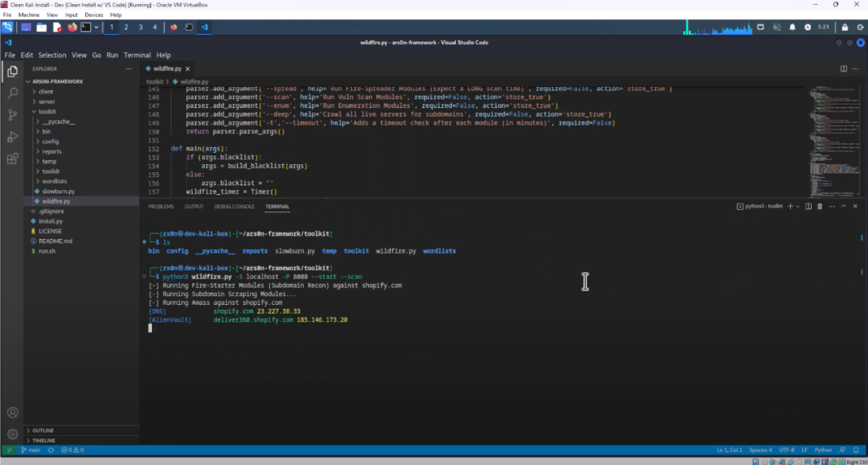Open the VirtualBox Devices menu
Viewport: 868px width, 465px height.
[93, 15]
